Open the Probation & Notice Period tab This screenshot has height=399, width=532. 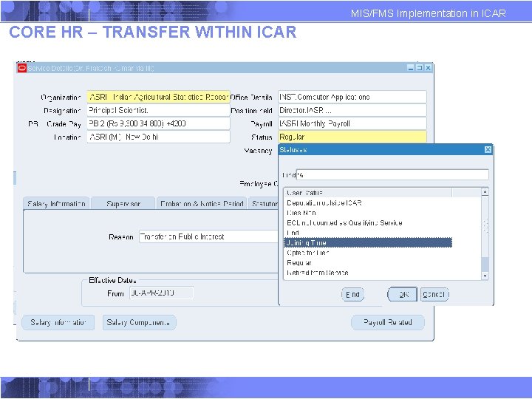(202, 204)
